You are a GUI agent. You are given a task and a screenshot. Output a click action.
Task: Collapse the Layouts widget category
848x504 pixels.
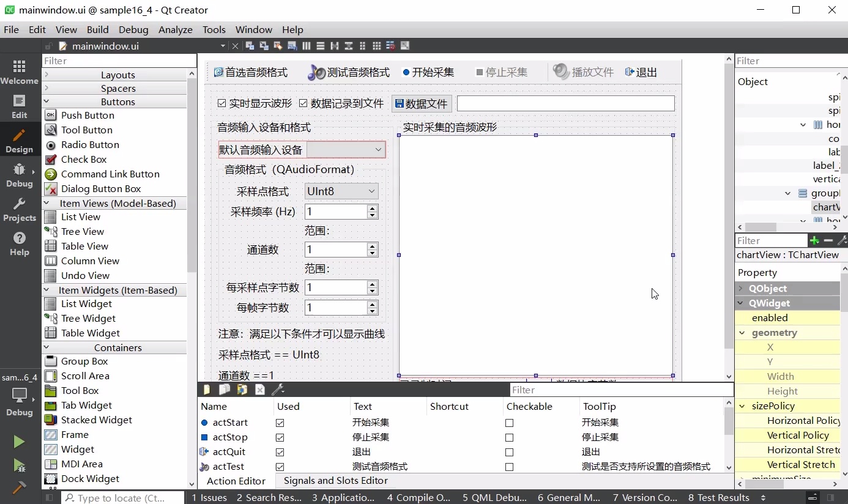coord(46,75)
